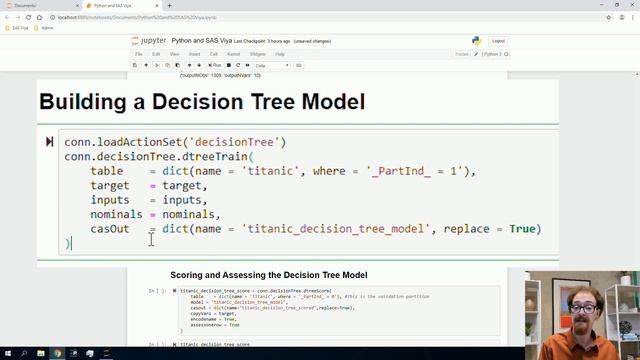640x360 pixels.
Task: Restart the kernel with the circular arrow icon
Action: [238, 65]
